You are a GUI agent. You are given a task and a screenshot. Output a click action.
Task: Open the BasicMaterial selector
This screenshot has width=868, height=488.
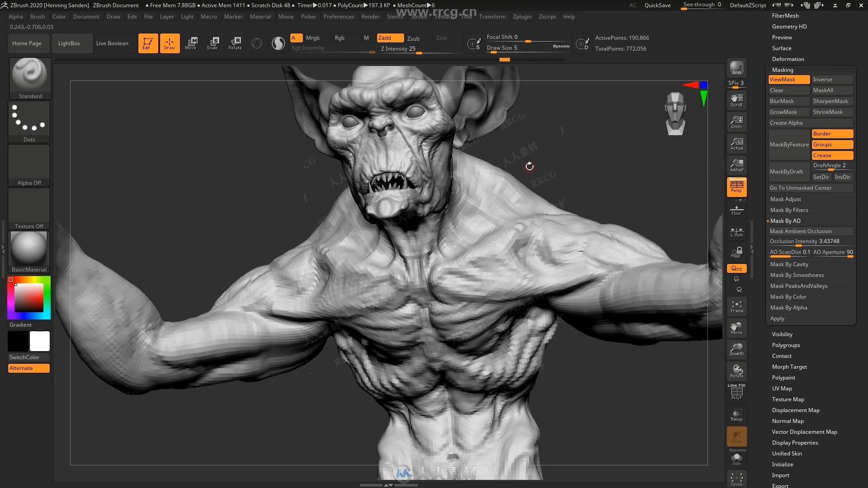[x=29, y=252]
